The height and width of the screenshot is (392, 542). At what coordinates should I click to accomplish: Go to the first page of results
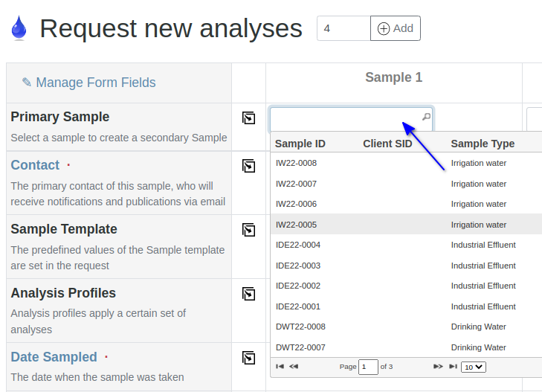pyautogui.click(x=280, y=367)
